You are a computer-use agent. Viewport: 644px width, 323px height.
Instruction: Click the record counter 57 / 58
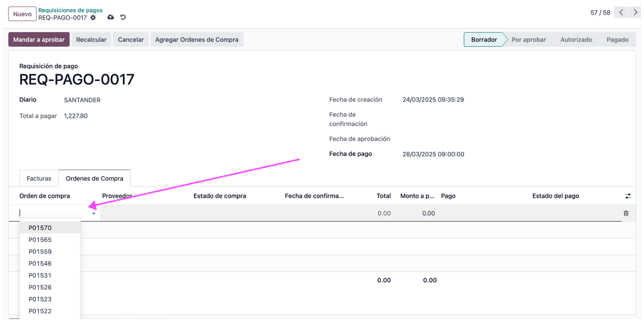tap(600, 13)
